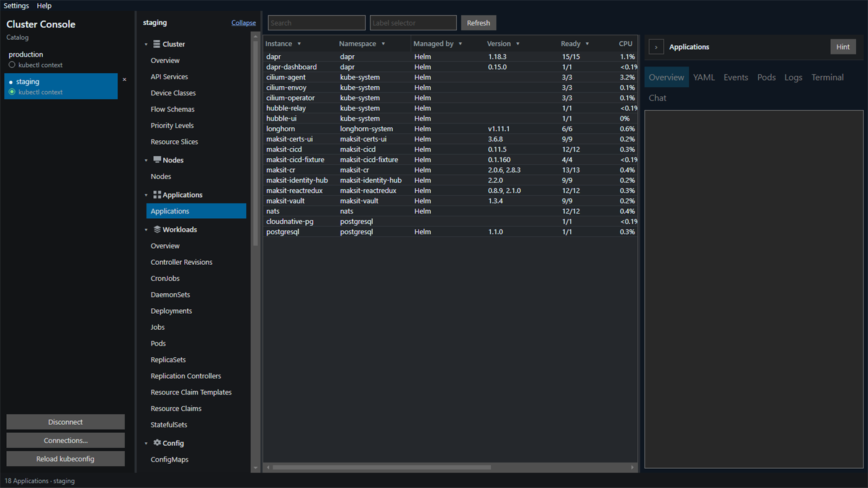Collapse the Cluster tree section arrow
This screenshot has height=488, width=868.
pos(146,45)
